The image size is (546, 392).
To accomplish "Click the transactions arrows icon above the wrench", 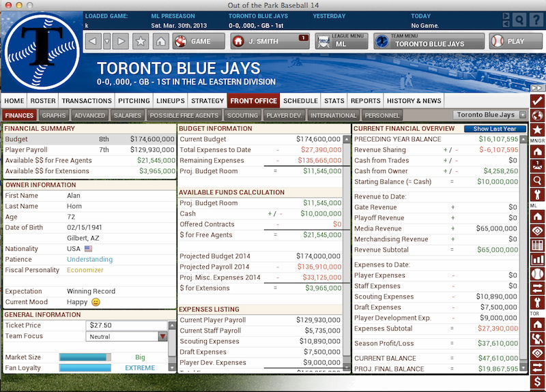I will point(537,288).
